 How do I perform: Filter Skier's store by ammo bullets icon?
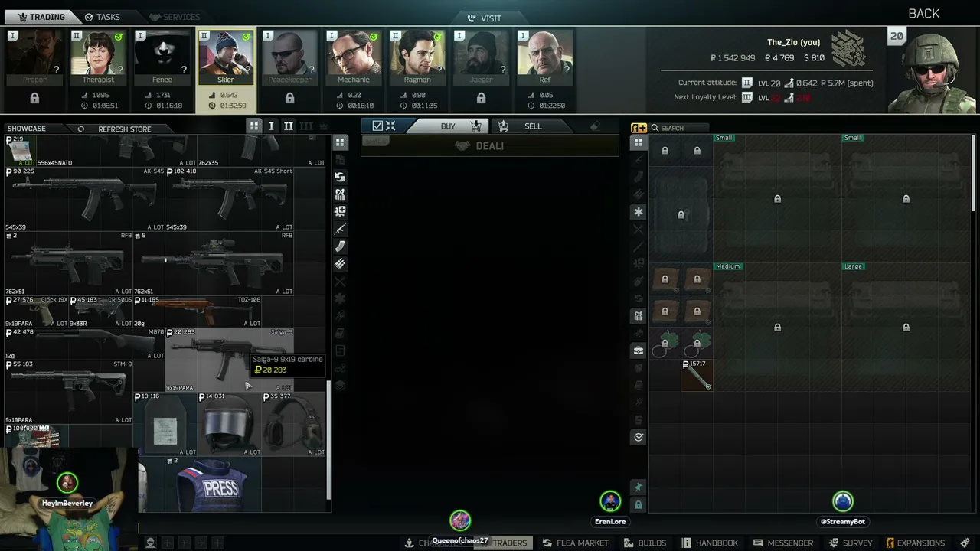340,264
